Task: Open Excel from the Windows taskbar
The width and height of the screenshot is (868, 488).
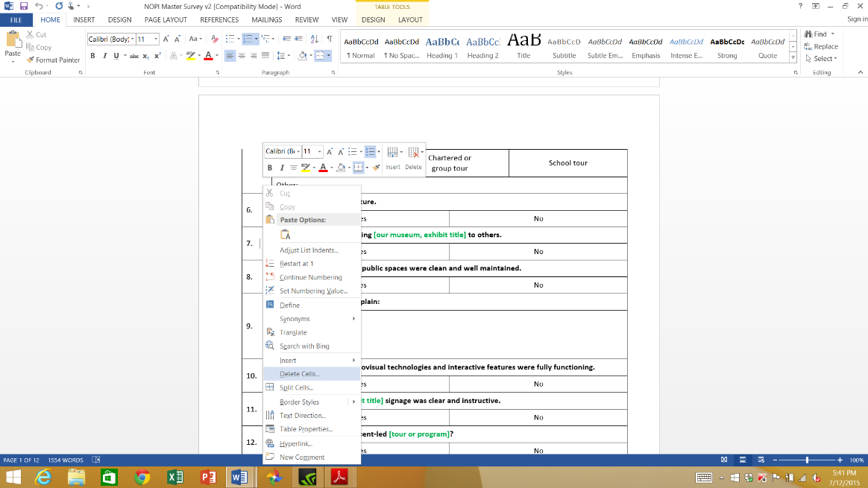Action: click(175, 477)
